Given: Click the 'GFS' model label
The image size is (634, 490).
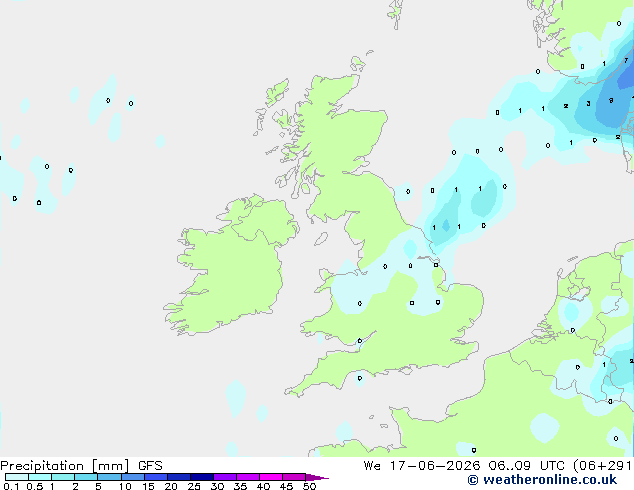Looking at the screenshot, I should tap(150, 466).
